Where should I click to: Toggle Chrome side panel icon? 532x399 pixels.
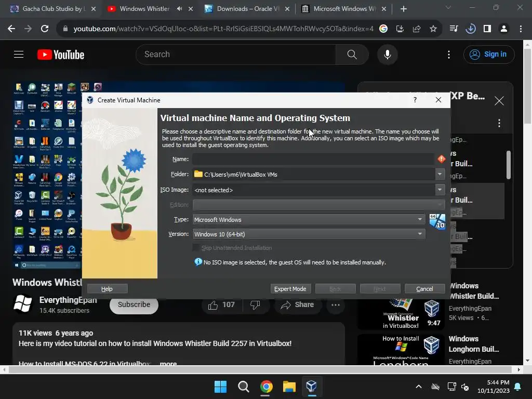coord(487,29)
